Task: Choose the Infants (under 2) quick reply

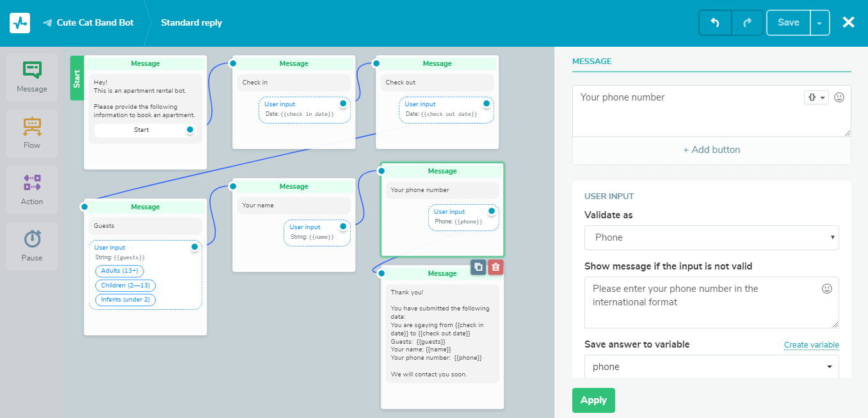Action: click(x=125, y=300)
